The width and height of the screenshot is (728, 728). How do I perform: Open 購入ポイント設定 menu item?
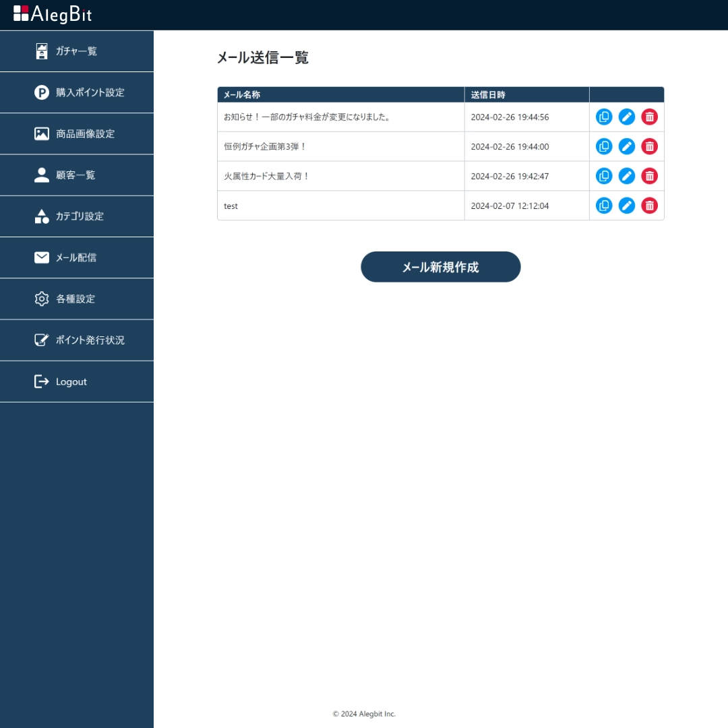tap(77, 92)
